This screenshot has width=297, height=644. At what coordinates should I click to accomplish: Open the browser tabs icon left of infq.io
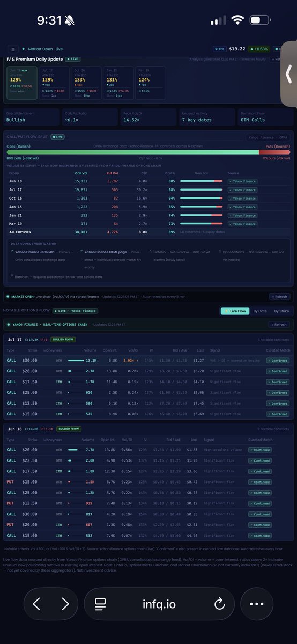click(100, 604)
